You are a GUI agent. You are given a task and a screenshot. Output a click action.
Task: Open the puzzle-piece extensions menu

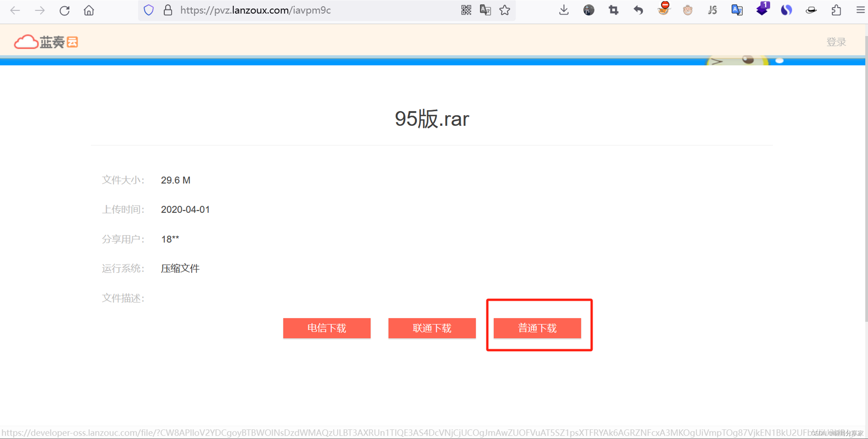pos(836,10)
